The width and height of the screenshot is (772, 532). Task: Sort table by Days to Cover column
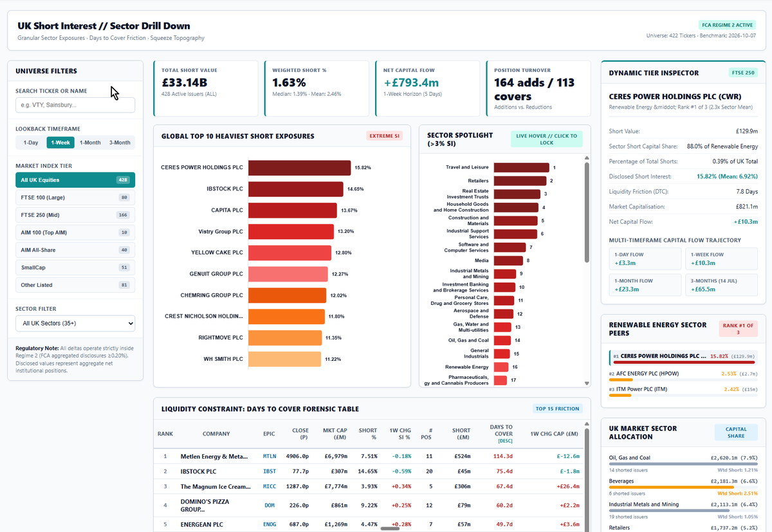tap(501, 434)
